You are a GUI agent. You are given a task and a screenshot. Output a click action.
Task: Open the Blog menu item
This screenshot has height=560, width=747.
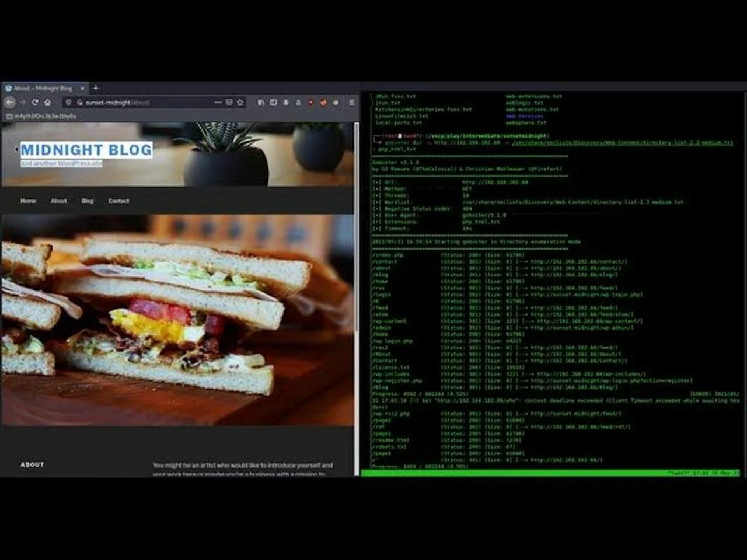88,201
